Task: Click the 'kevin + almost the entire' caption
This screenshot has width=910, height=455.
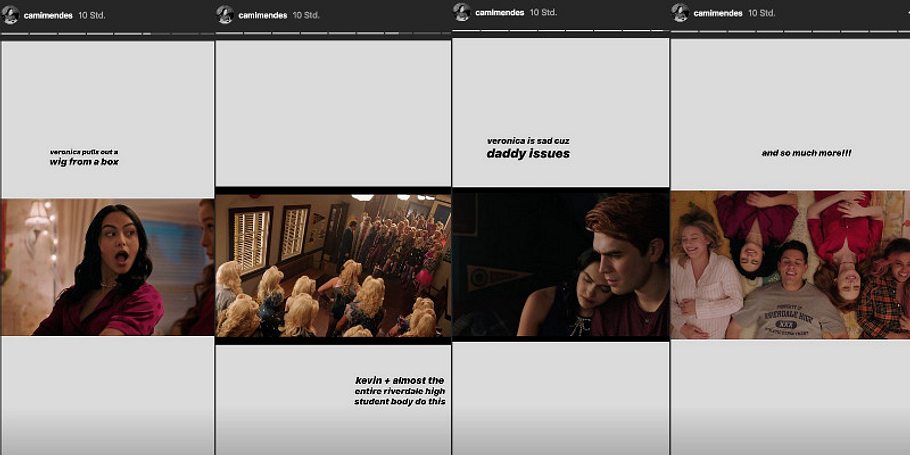Action: point(399,391)
